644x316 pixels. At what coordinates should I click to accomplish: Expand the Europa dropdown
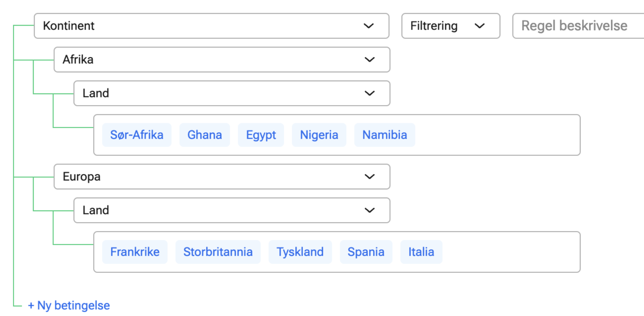[x=222, y=176]
